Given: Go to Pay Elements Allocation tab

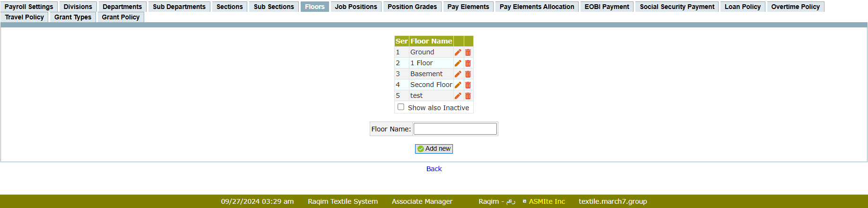Looking at the screenshot, I should [537, 7].
